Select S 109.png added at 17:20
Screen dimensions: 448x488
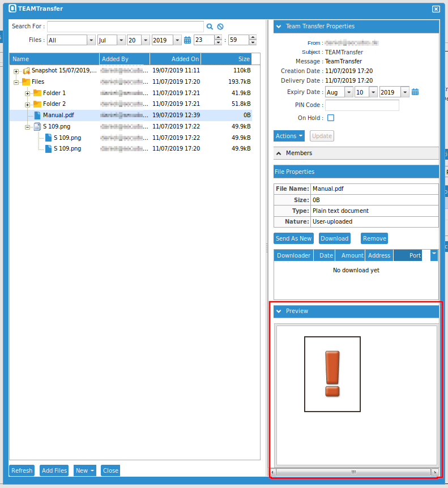click(131, 149)
